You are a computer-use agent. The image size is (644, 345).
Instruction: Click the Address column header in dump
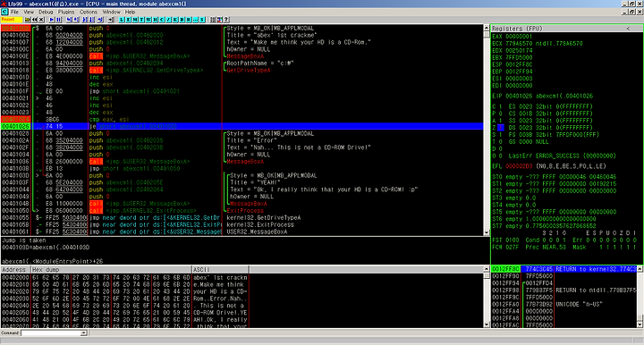coord(16,270)
